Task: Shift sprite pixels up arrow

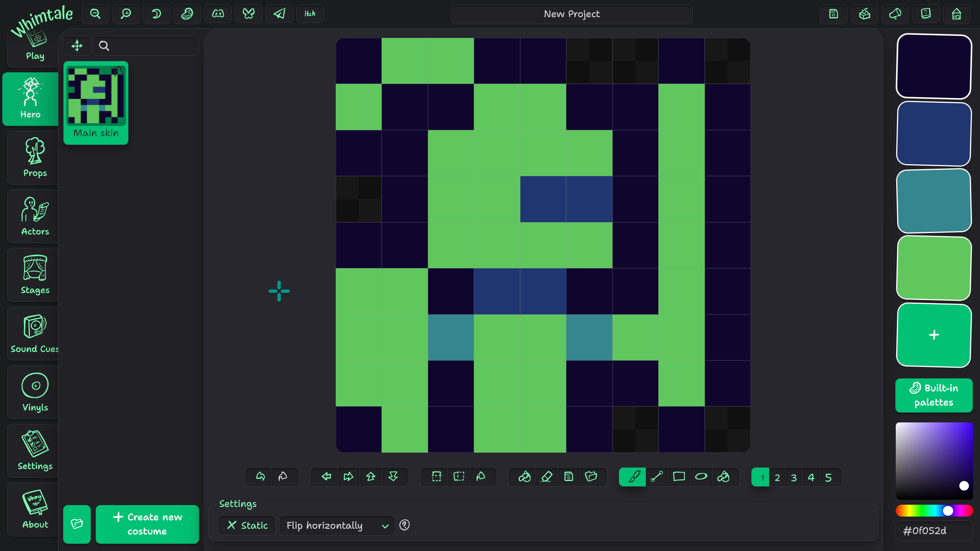Action: point(371,477)
